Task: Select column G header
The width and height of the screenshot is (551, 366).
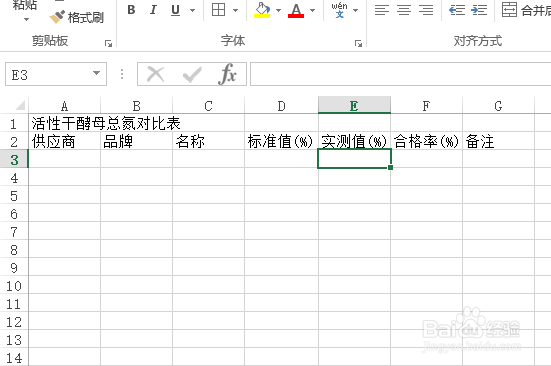Action: coord(498,106)
